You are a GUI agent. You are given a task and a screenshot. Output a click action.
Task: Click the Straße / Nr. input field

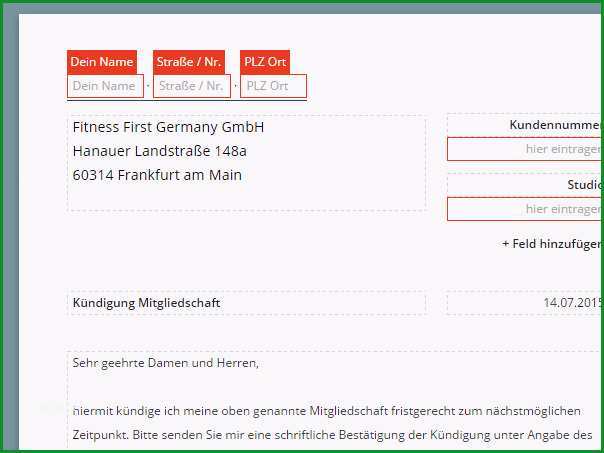(191, 86)
